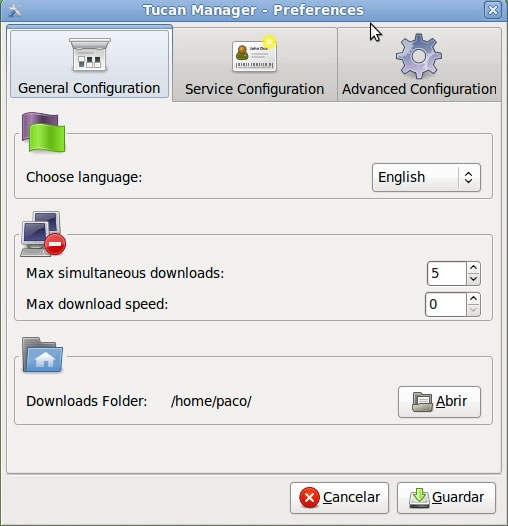508x526 pixels.
Task: Decrease max simultaneous downloads value
Action: tap(473, 279)
